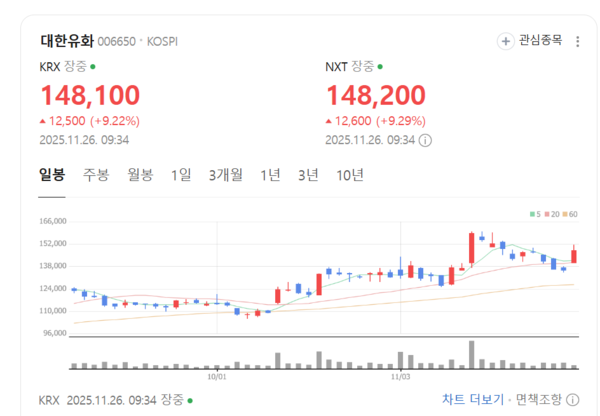Viewport: 600px width, 416px height.
Task: Click the 60-day moving average legend
Action: [570, 214]
